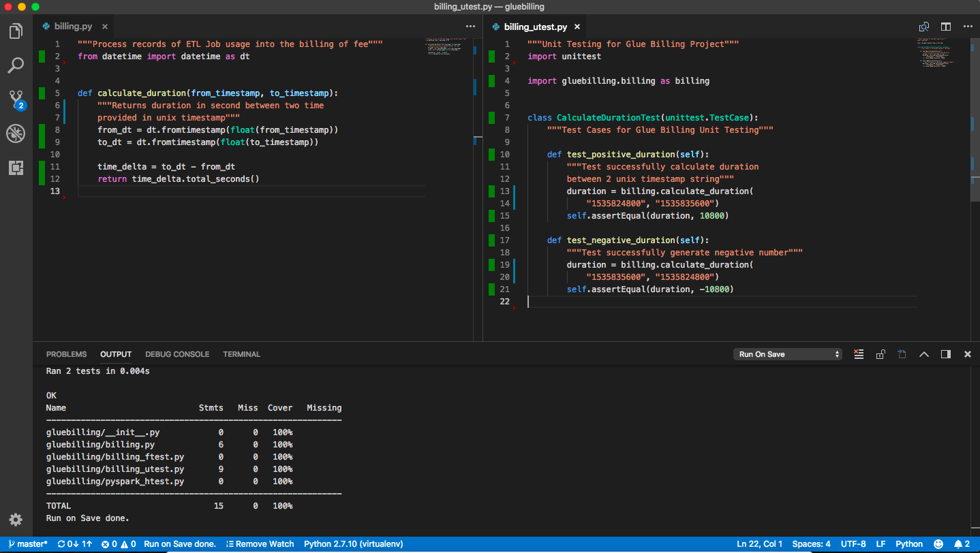Maximize the panel with the chevron up

point(924,354)
